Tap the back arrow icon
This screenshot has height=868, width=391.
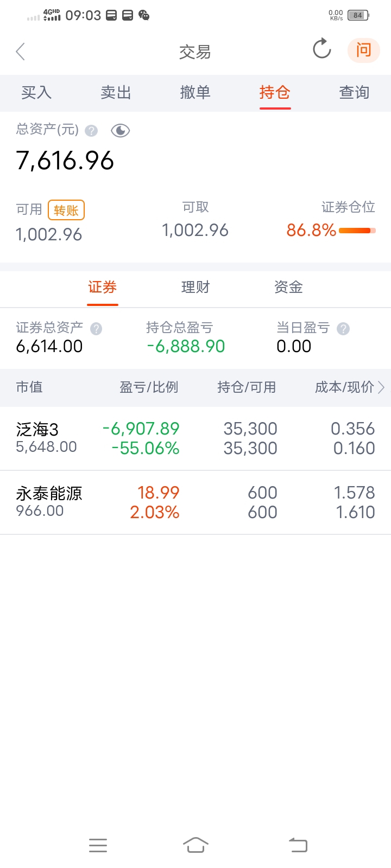pos(21,52)
